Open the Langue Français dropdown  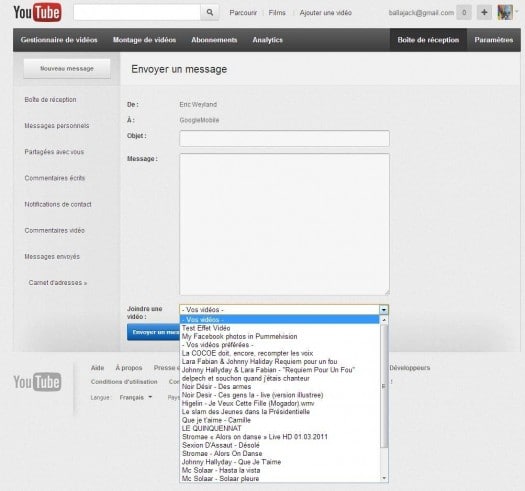point(136,398)
